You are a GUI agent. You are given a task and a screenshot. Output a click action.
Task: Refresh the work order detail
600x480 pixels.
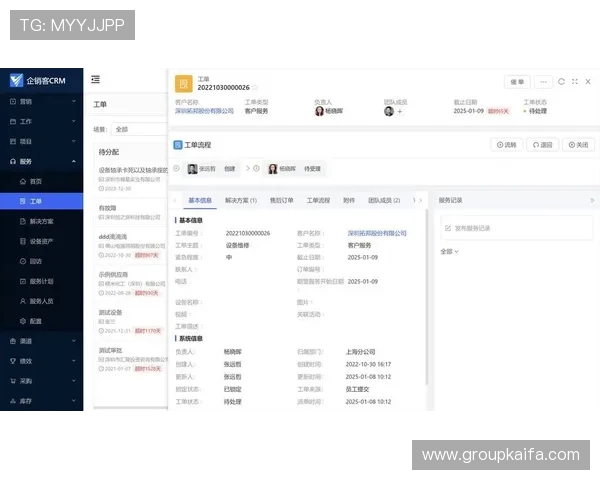(561, 82)
